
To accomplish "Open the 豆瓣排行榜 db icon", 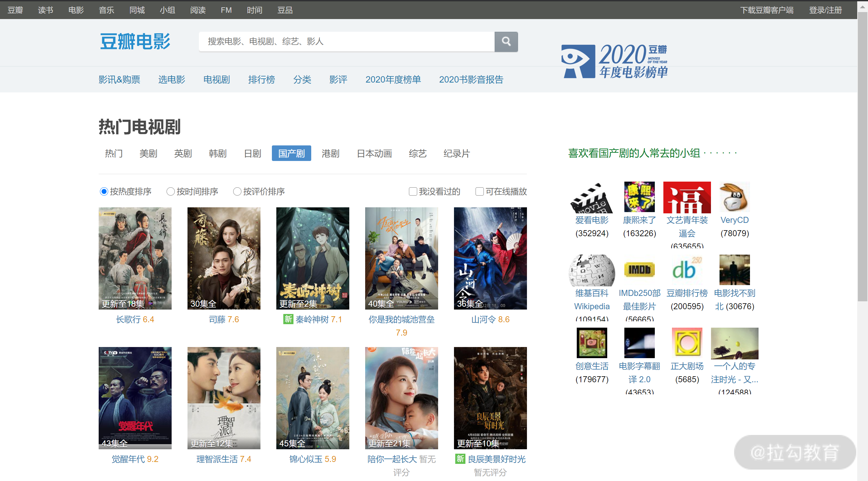I will [x=687, y=270].
